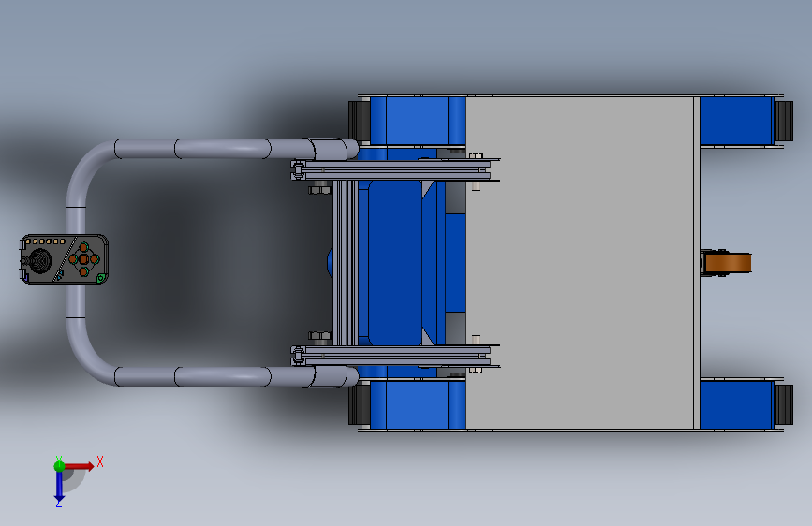Select the handheld controller on the handle
The height and width of the screenshot is (526, 812).
[x=64, y=259]
